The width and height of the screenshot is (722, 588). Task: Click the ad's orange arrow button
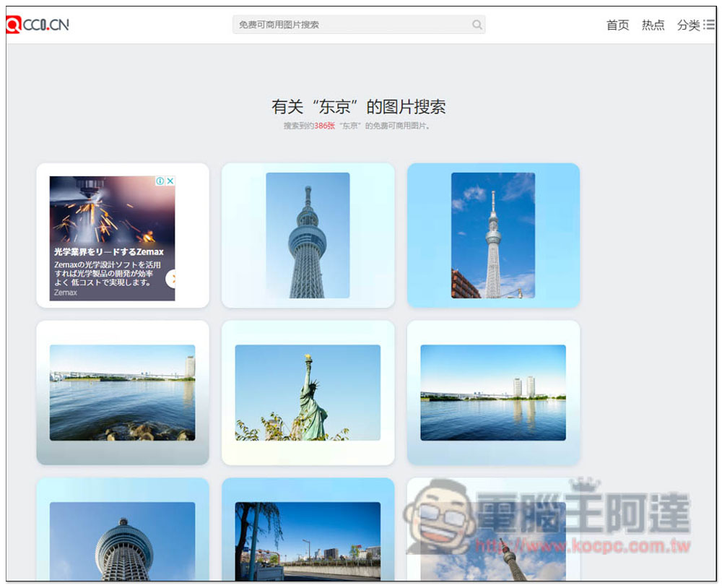click(x=171, y=278)
